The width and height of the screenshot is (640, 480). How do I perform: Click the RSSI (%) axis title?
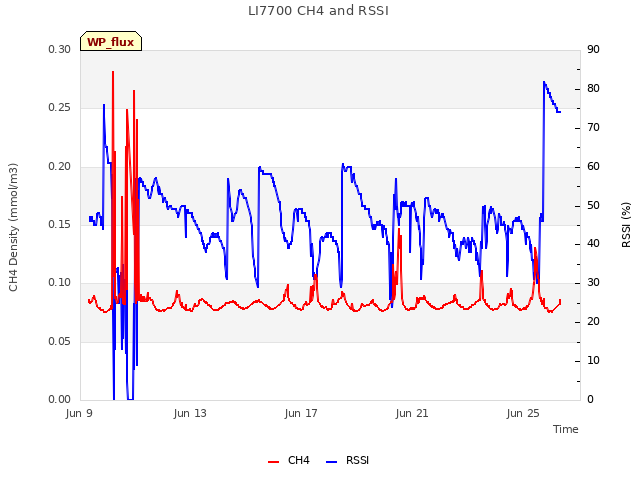tap(626, 225)
